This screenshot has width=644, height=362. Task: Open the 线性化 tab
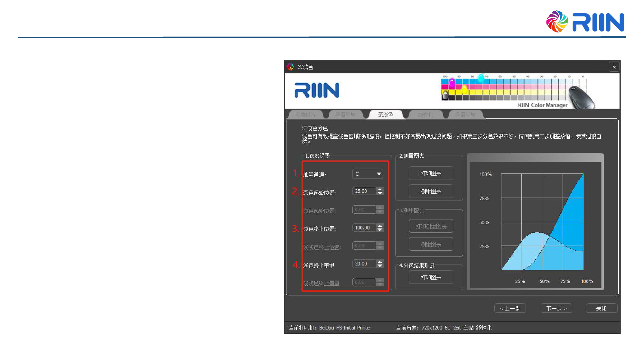click(x=425, y=115)
